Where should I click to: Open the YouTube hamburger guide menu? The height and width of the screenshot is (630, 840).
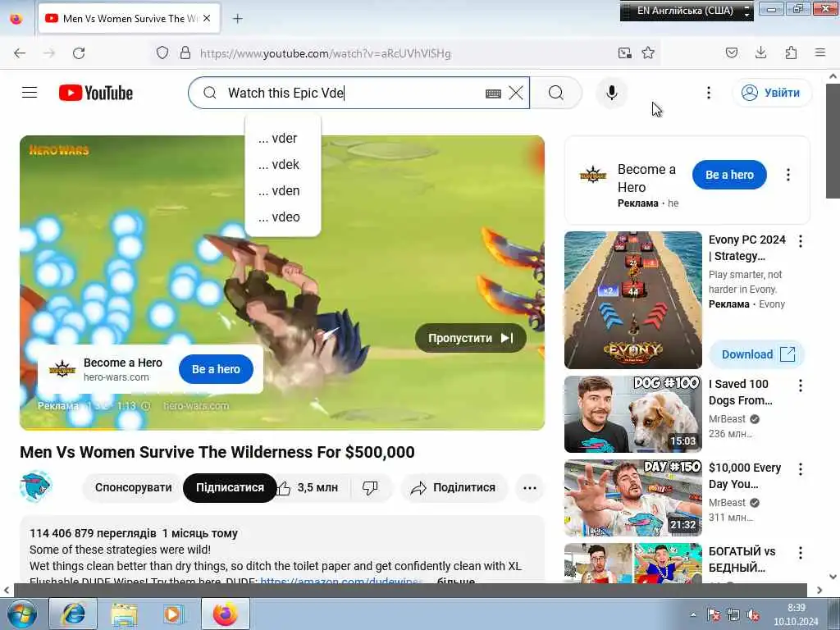coord(30,93)
